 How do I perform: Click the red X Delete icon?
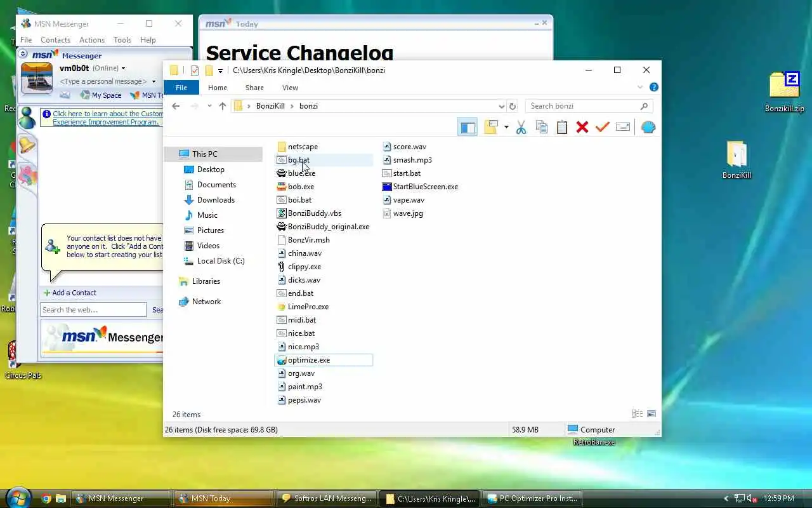pyautogui.click(x=582, y=128)
